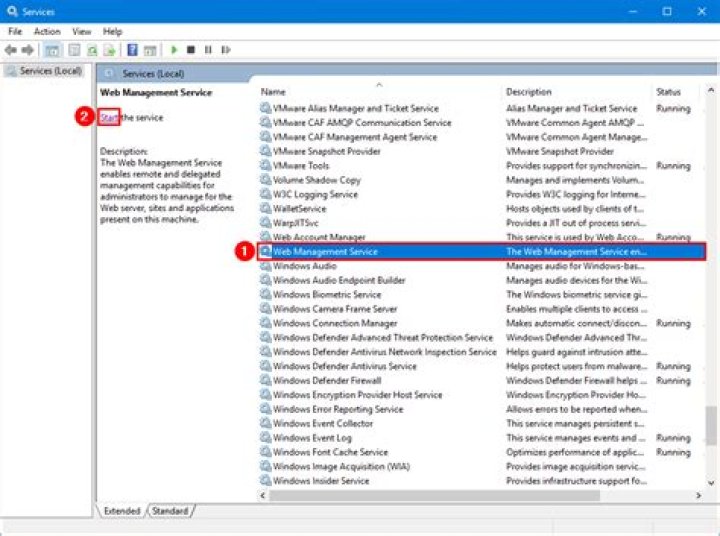Viewport: 720px width, 536px height.
Task: Click the Services (Local) pane header
Action: (x=153, y=73)
